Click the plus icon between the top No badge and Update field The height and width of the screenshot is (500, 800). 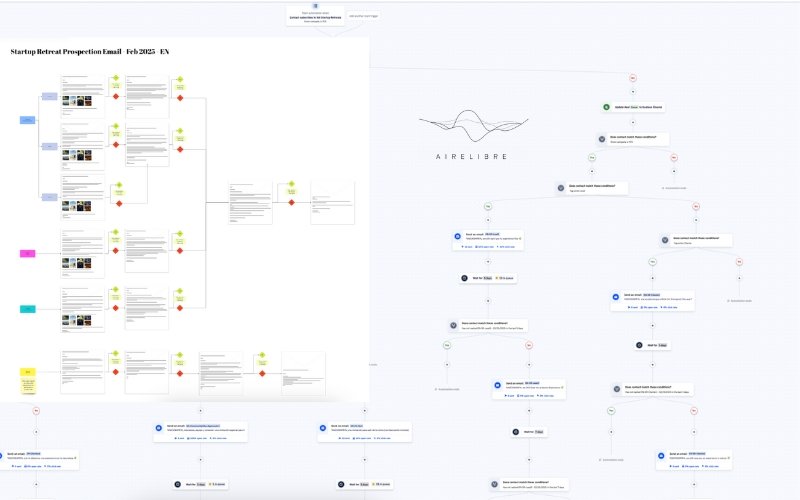tap(633, 90)
